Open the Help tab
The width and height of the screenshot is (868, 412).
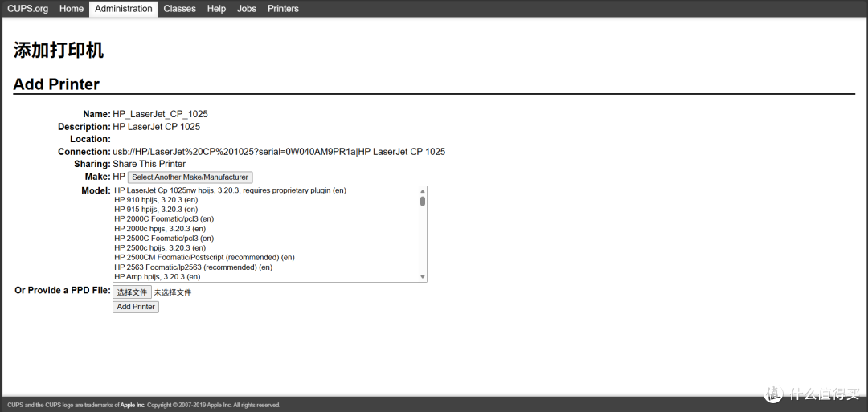coord(216,8)
